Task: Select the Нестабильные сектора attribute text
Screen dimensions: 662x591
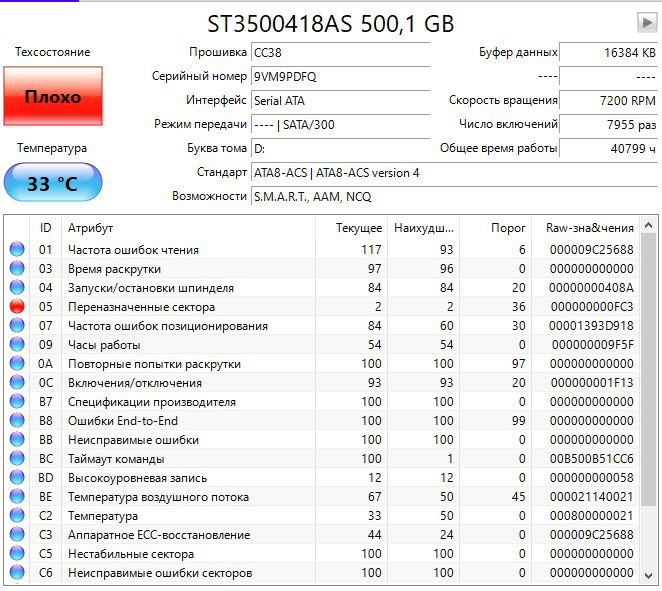Action: tap(131, 554)
